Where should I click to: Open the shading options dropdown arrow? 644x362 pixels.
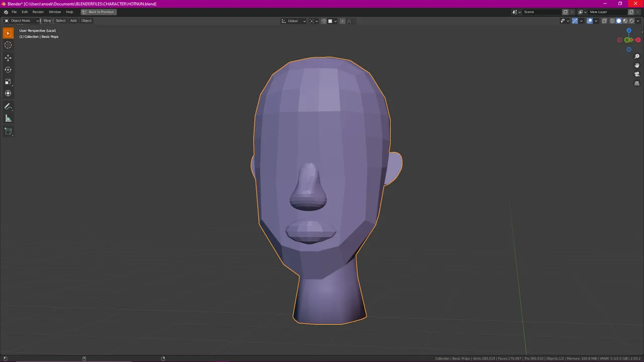point(638,21)
